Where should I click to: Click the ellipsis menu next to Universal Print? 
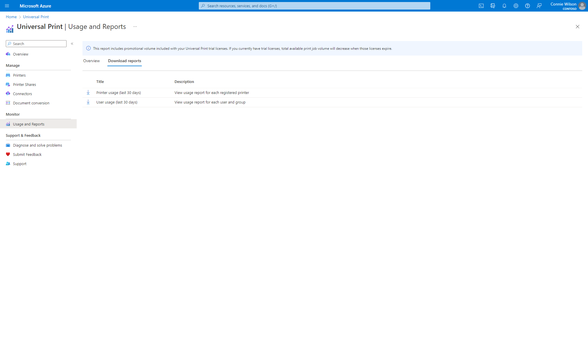[135, 26]
